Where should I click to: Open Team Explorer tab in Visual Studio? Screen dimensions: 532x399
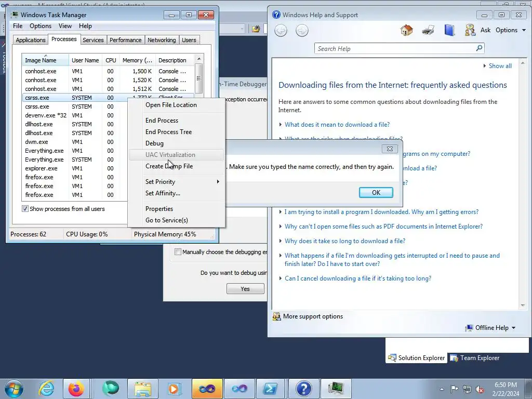(475, 357)
